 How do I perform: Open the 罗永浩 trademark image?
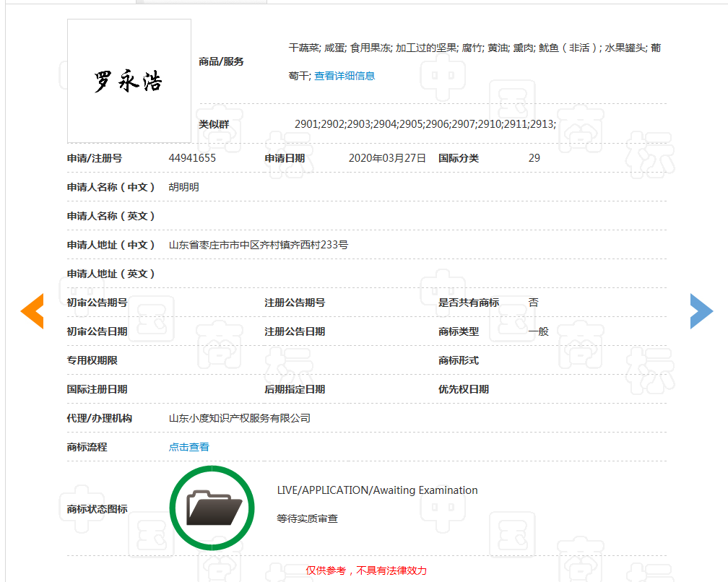pyautogui.click(x=129, y=81)
